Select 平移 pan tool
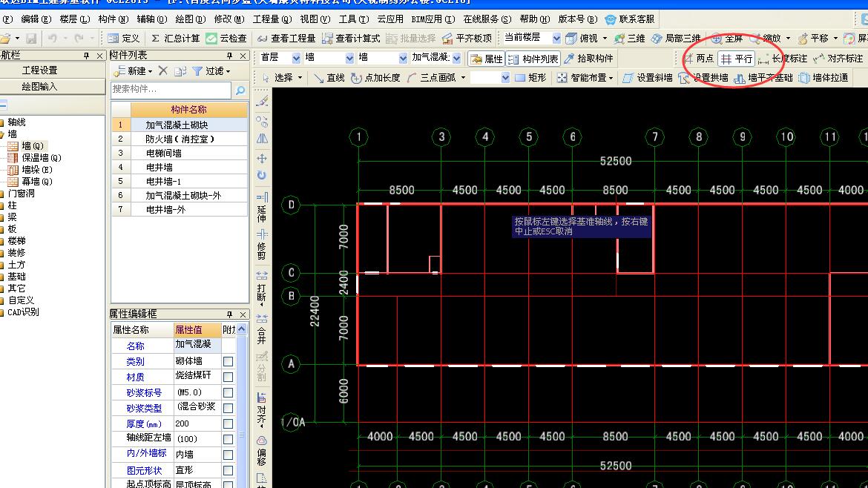Image resolution: width=868 pixels, height=488 pixels. coord(814,38)
